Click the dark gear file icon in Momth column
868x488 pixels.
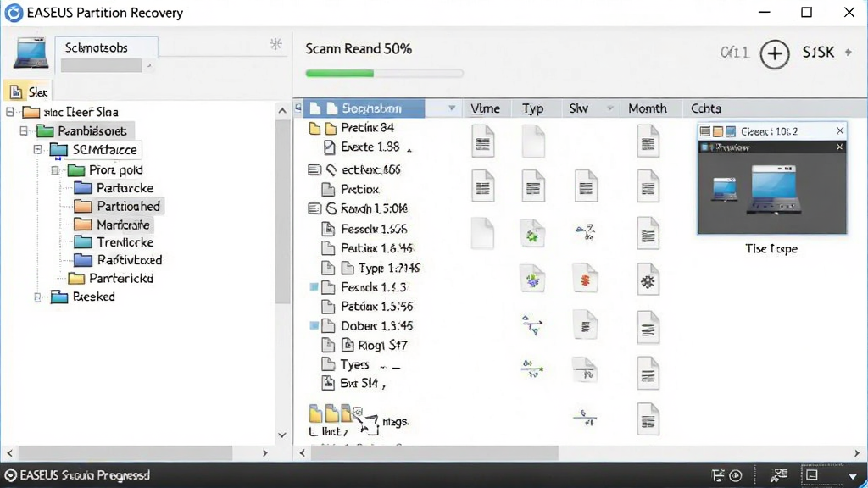648,280
